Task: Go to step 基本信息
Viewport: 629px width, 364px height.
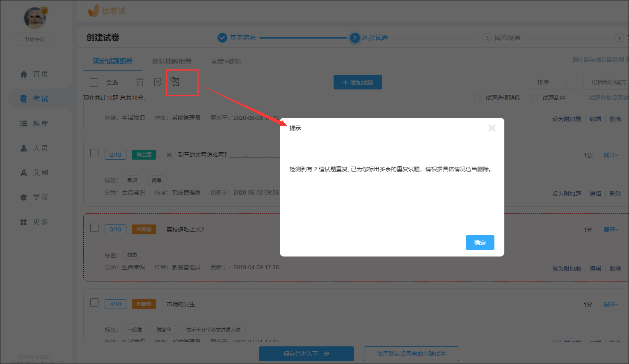Action: (237, 38)
